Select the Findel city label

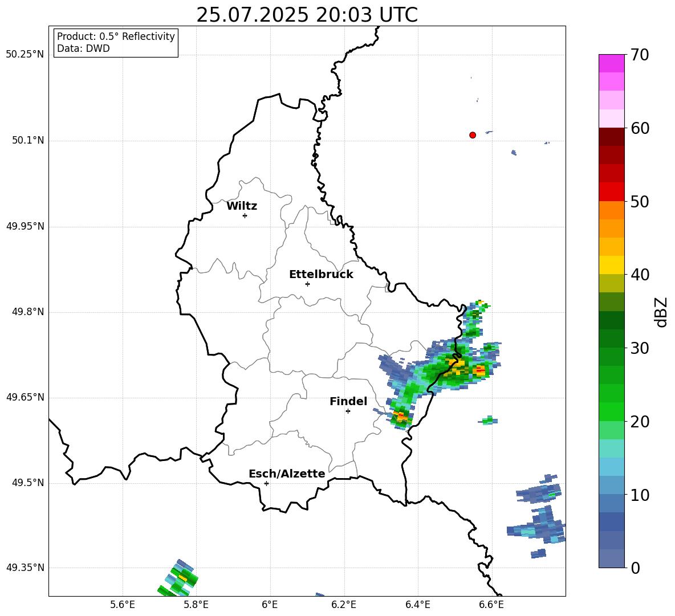348,401
